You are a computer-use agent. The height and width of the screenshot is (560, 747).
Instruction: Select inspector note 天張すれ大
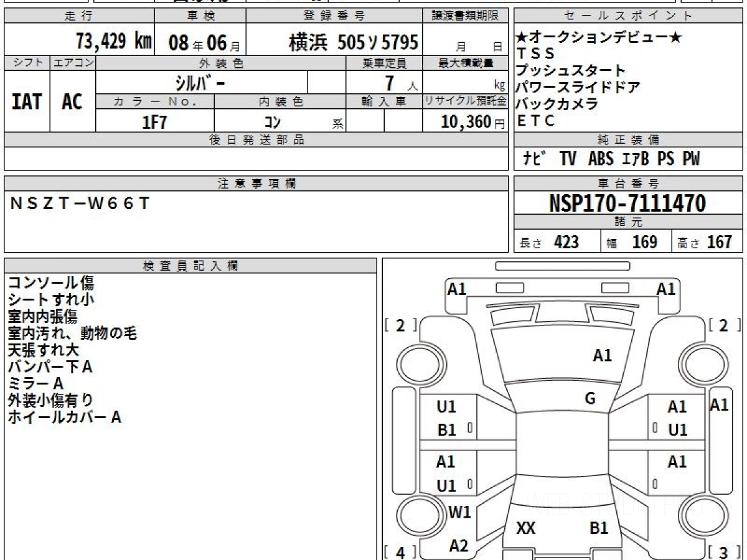43,350
